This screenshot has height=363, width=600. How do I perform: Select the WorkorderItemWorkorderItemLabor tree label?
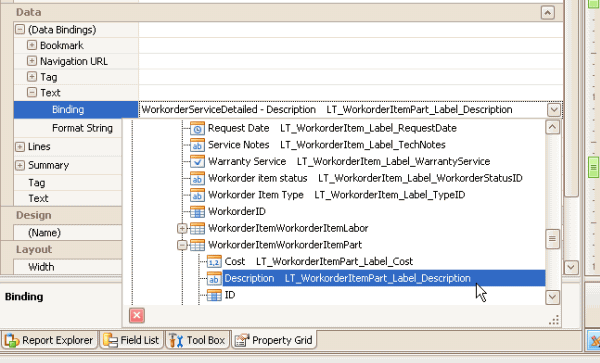coord(288,228)
